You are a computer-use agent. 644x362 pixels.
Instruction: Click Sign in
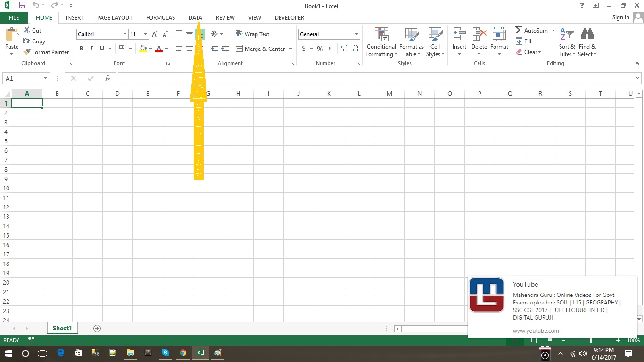pos(620,17)
